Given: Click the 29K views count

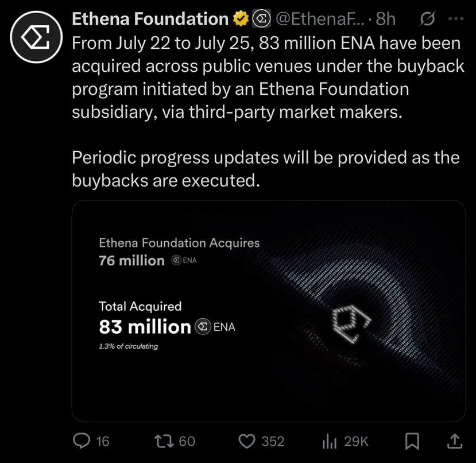Looking at the screenshot, I should coord(356,441).
